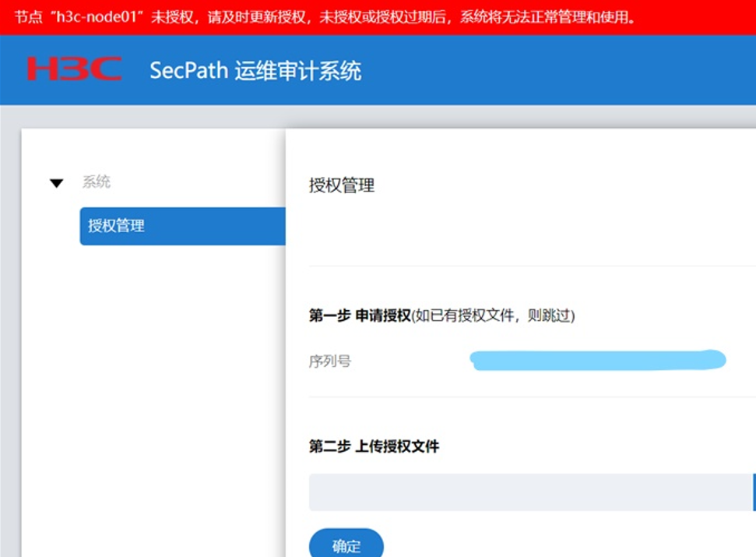
Task: Click the redacted serial number value
Action: click(x=598, y=360)
